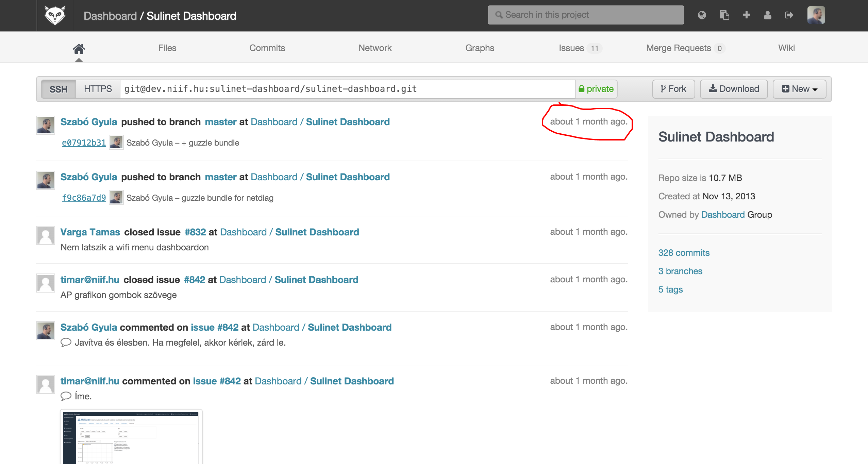Open issue #832 link
Viewport: 868px width, 464px height.
point(195,232)
